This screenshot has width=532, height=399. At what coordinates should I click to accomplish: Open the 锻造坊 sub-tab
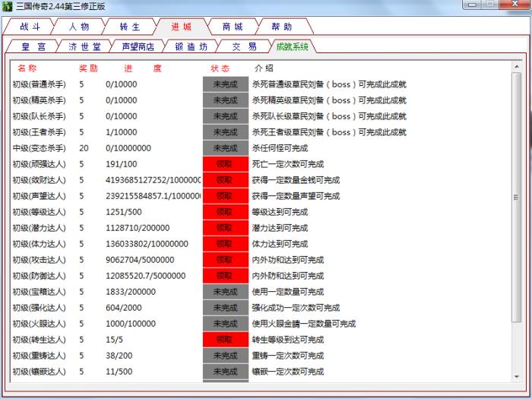(x=191, y=46)
